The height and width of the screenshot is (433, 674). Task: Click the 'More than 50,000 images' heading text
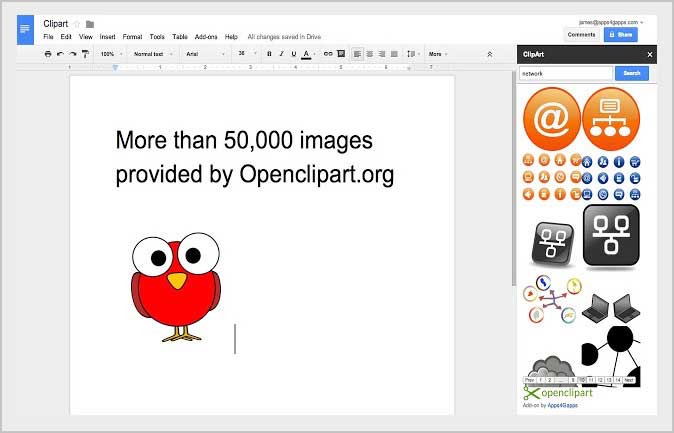(x=244, y=140)
